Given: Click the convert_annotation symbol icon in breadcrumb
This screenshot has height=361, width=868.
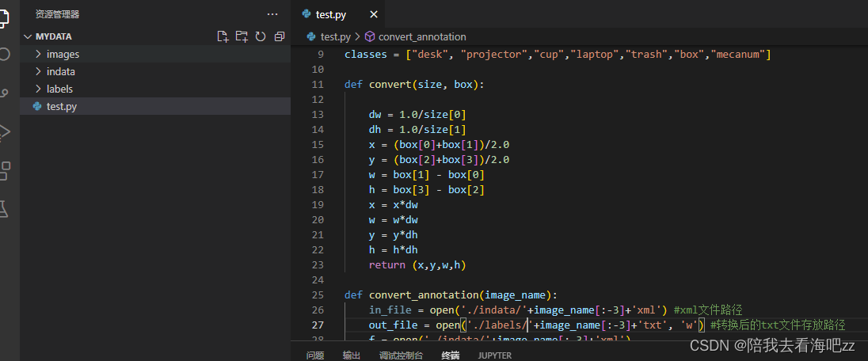Looking at the screenshot, I should point(370,36).
